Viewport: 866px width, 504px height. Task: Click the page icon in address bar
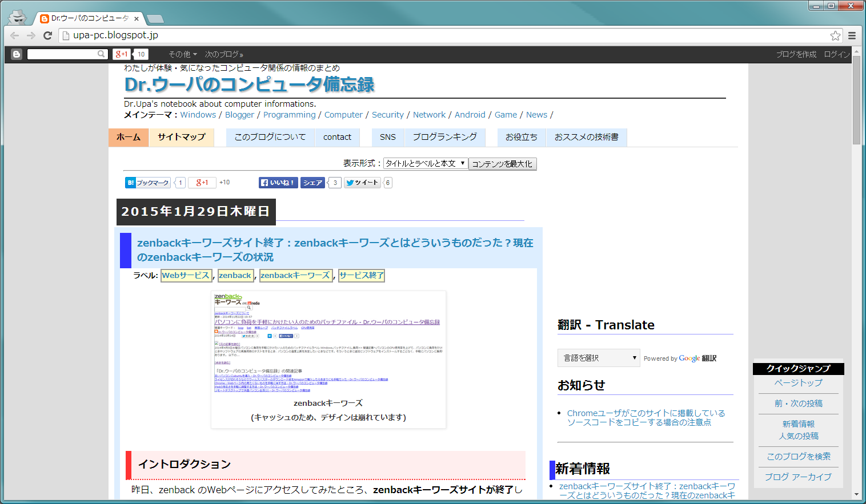coord(66,35)
